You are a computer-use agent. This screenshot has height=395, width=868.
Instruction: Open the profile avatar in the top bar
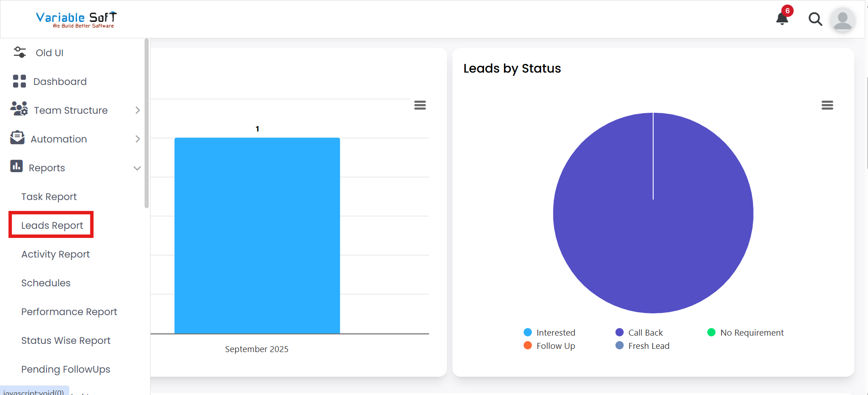(x=842, y=20)
